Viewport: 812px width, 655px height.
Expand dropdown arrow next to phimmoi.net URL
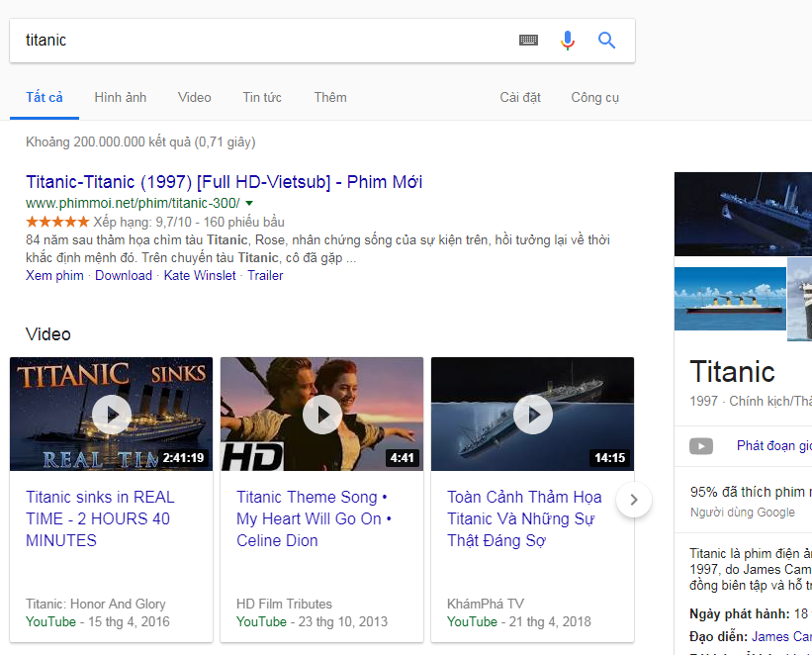coord(249,203)
